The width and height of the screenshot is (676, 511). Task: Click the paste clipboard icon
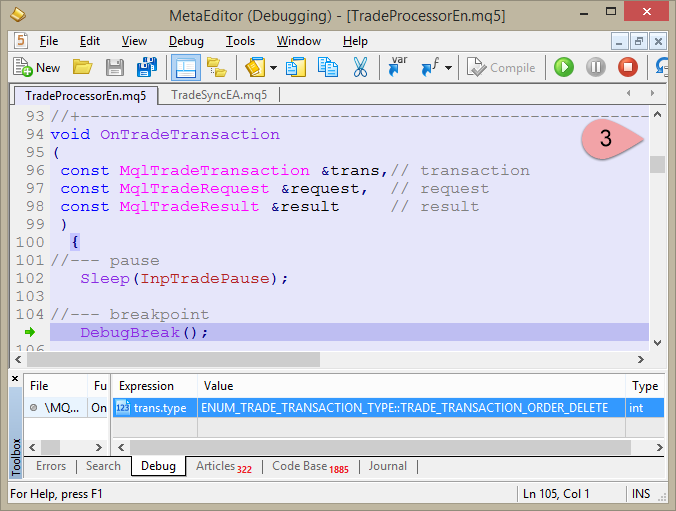tap(295, 68)
